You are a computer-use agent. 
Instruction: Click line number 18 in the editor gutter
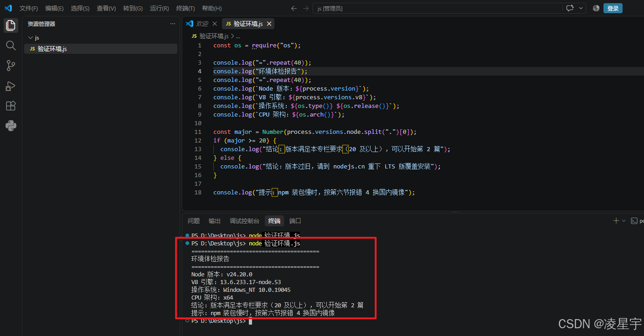click(198, 193)
